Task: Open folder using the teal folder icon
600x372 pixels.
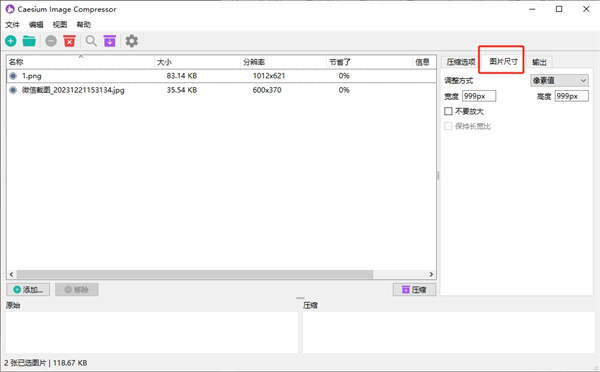Action: [x=29, y=41]
